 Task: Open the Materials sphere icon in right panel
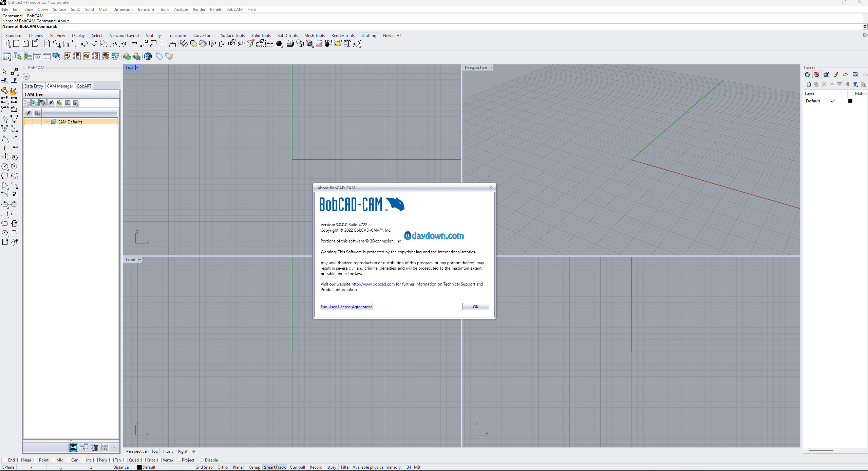point(826,75)
